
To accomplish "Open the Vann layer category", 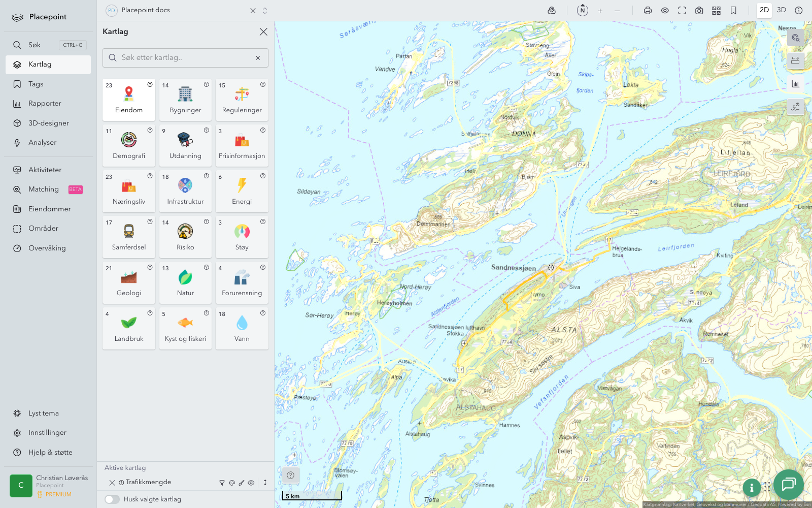I will (242, 328).
